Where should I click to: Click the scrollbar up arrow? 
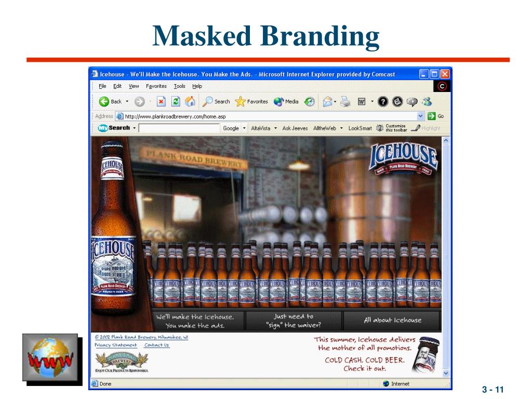pyautogui.click(x=446, y=140)
